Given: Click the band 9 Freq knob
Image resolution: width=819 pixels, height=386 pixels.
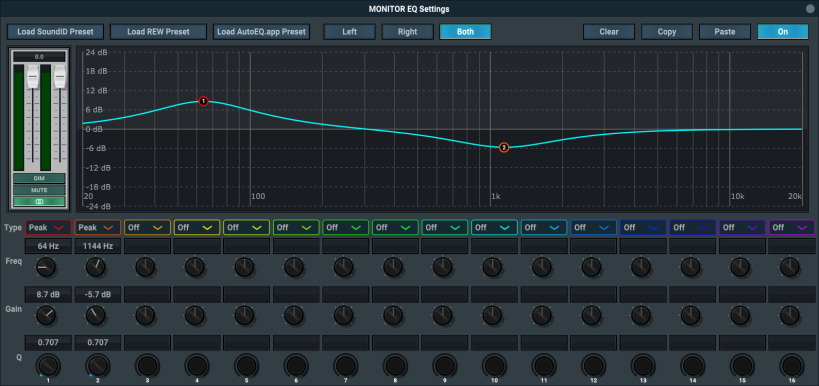Looking at the screenshot, I should [x=443, y=267].
